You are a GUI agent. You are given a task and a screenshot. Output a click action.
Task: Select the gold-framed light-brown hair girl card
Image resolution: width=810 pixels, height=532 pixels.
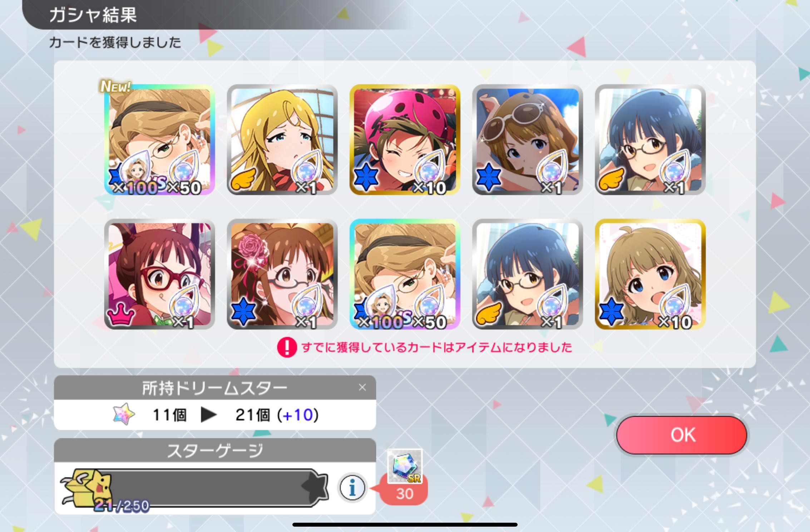(x=650, y=274)
